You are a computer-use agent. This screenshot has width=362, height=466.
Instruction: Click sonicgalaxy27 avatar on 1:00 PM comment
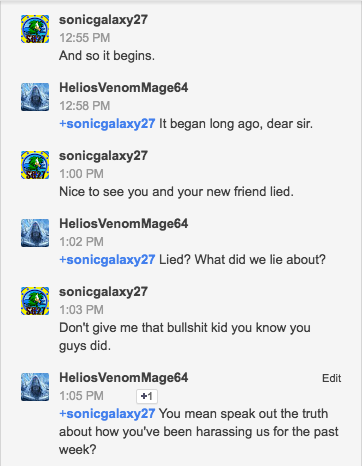35,165
